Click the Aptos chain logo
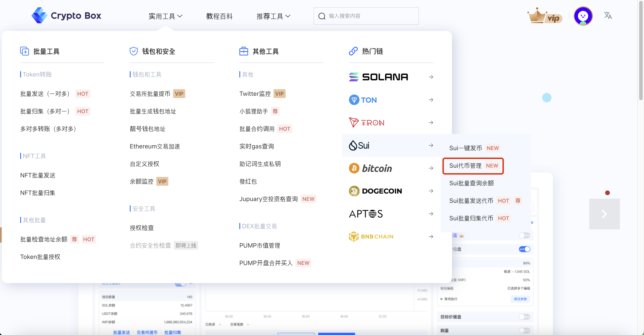644x335 pixels. pyautogui.click(x=366, y=214)
